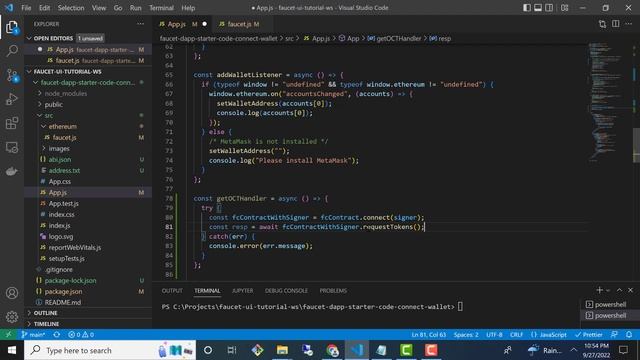
Task: Switch to the faucet.js editor tab
Action: pyautogui.click(x=243, y=24)
